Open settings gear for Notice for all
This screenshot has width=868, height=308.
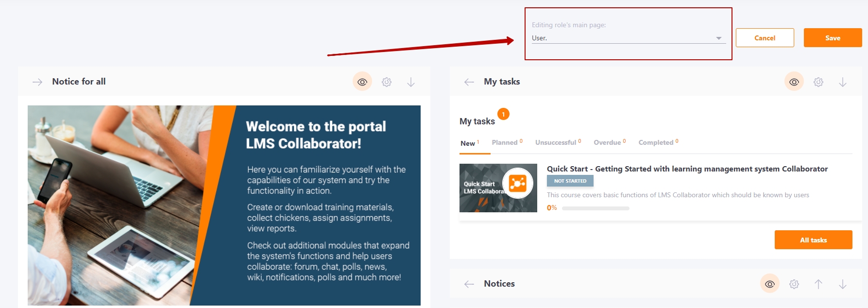tap(387, 82)
